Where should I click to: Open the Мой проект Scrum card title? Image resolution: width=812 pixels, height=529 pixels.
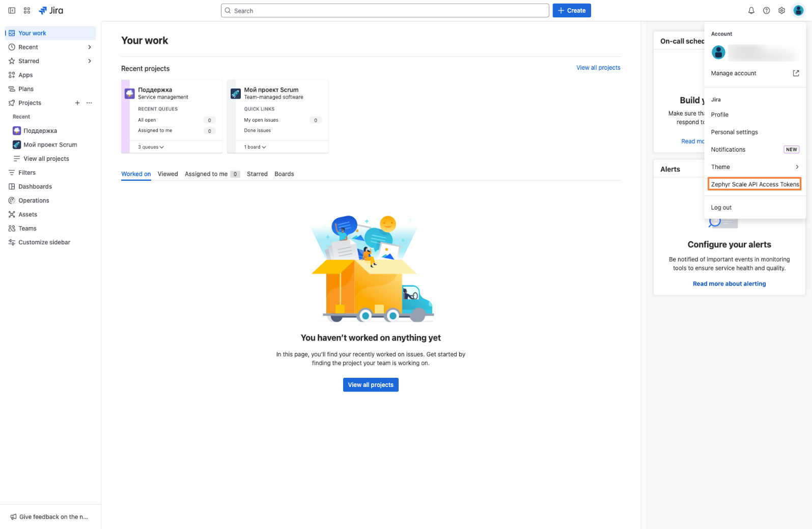coord(271,90)
